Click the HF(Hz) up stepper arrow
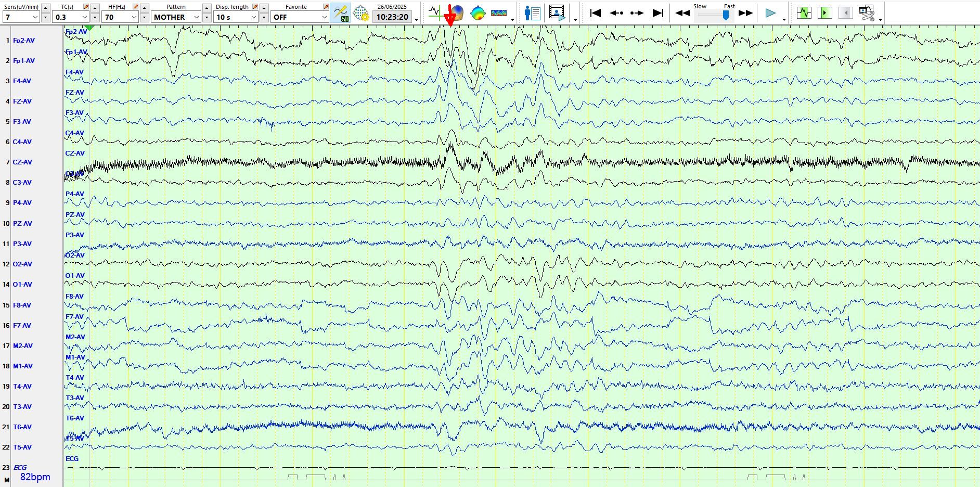The width and height of the screenshot is (980, 487). [x=145, y=7]
